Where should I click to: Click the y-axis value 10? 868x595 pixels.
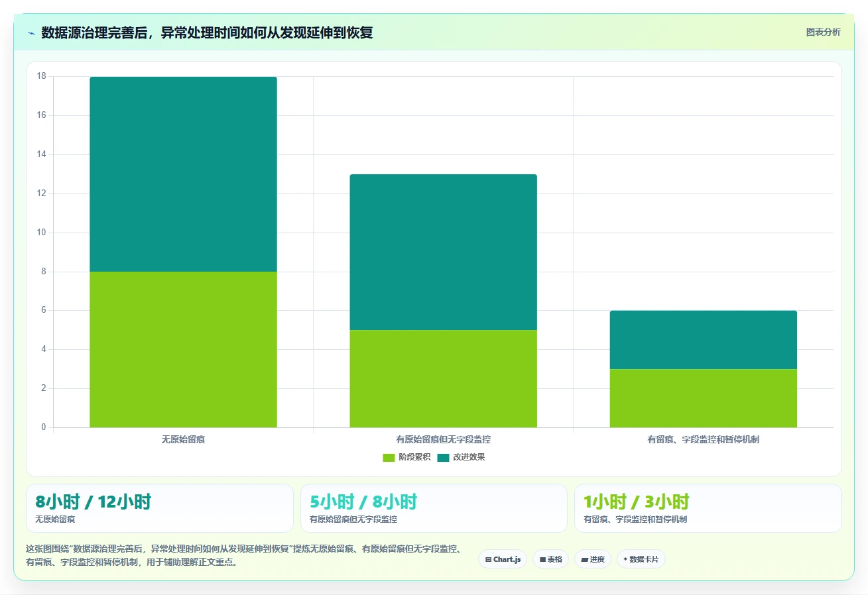pos(41,233)
